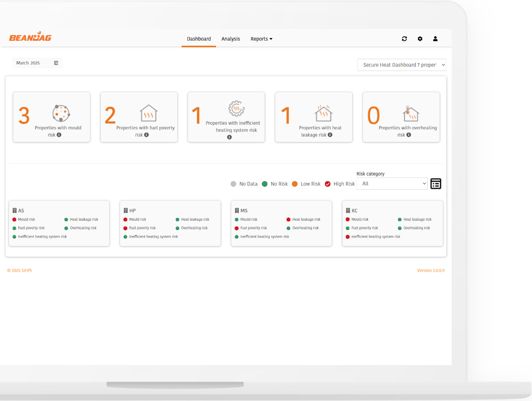Switch to list view icon
The image size is (532, 401).
[436, 184]
